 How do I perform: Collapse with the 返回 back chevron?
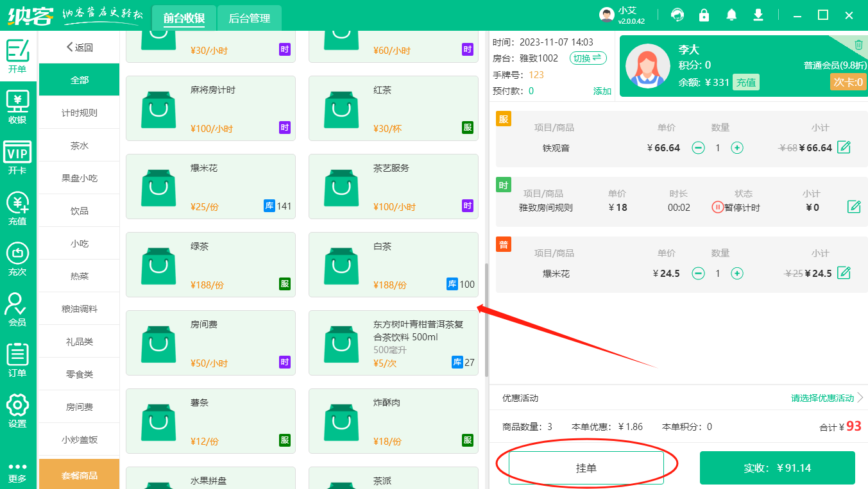click(x=78, y=47)
